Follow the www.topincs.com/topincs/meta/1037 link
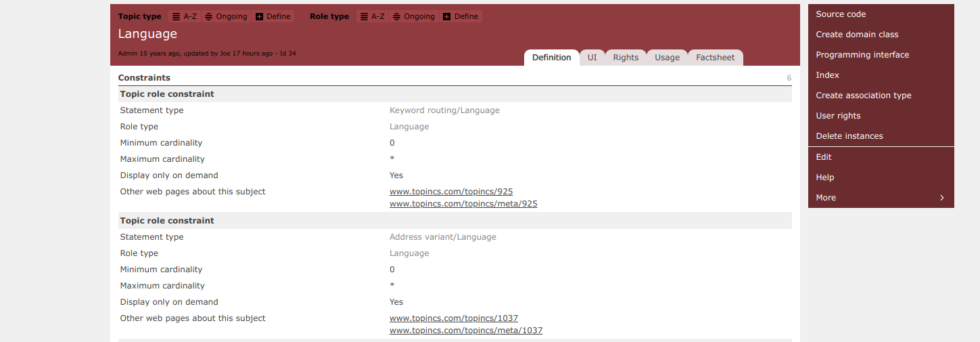This screenshot has height=342, width=980. click(466, 330)
